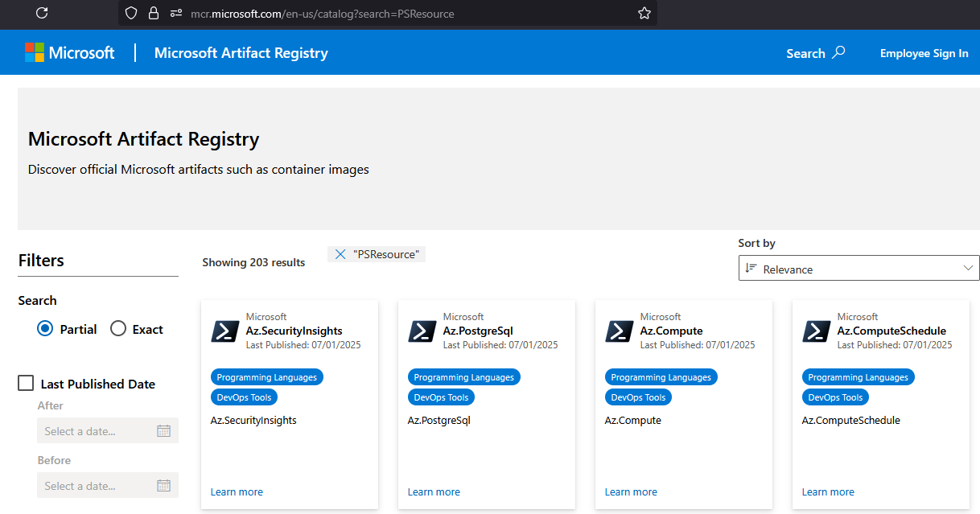Click Az.ComputeSchedule description text in card
Viewport: 980px width, 514px height.
click(851, 420)
